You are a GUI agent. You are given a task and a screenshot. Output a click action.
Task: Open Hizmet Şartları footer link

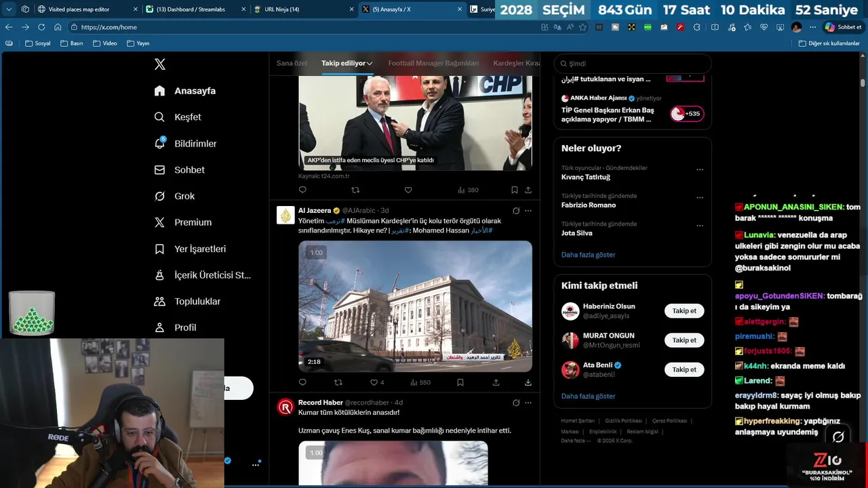578,421
